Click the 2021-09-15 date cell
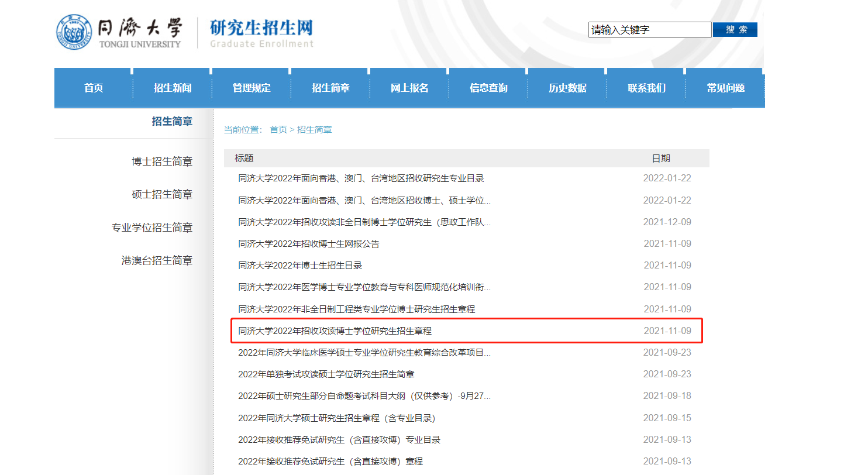Screen dimensions: 868x475 (x=667, y=418)
